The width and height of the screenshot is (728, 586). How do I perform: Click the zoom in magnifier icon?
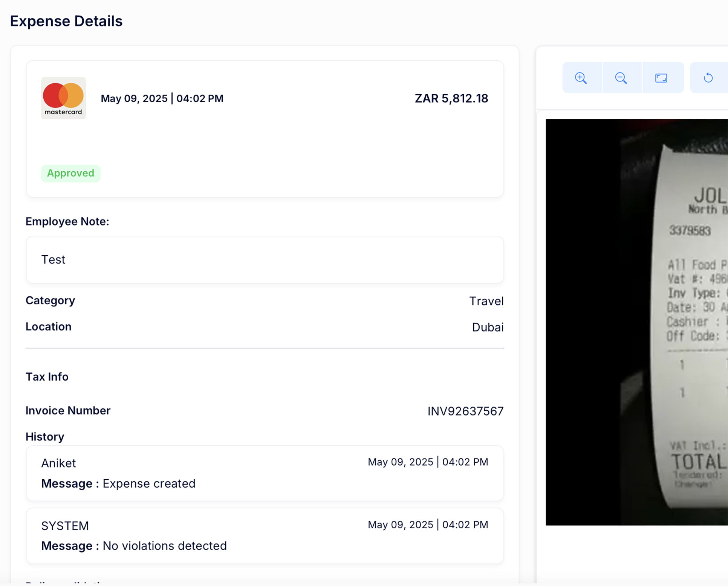tap(581, 78)
